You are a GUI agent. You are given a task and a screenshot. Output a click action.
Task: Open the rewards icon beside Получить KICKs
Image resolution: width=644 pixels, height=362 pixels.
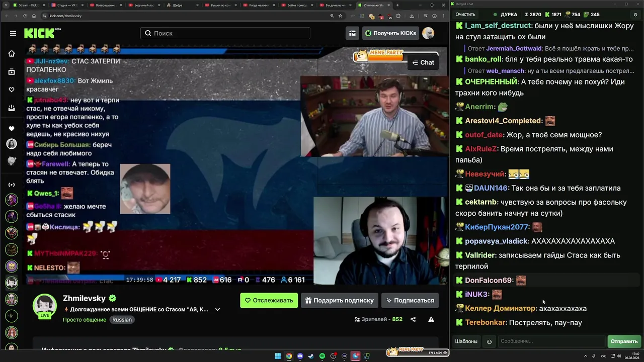pyautogui.click(x=352, y=33)
